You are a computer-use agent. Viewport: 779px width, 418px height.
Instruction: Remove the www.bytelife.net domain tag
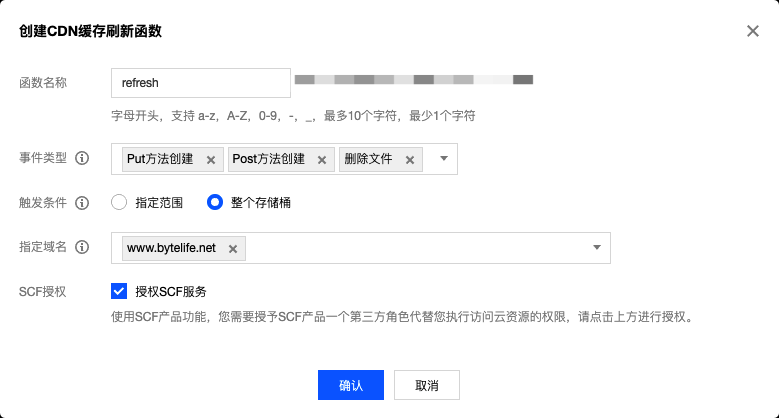click(x=232, y=249)
